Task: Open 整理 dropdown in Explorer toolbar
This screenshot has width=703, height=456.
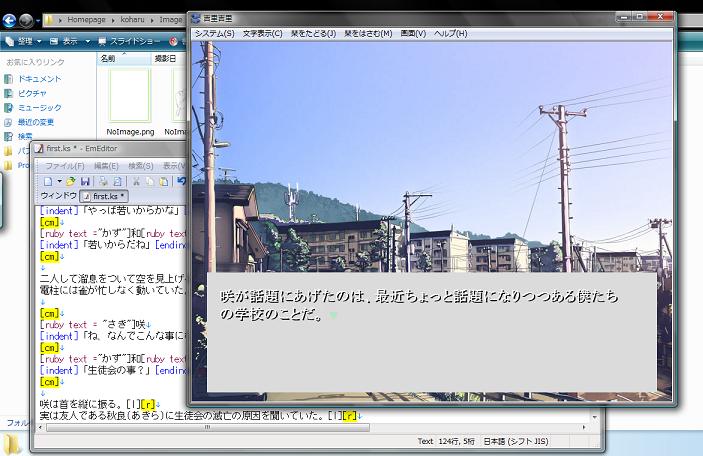Action: [23, 41]
